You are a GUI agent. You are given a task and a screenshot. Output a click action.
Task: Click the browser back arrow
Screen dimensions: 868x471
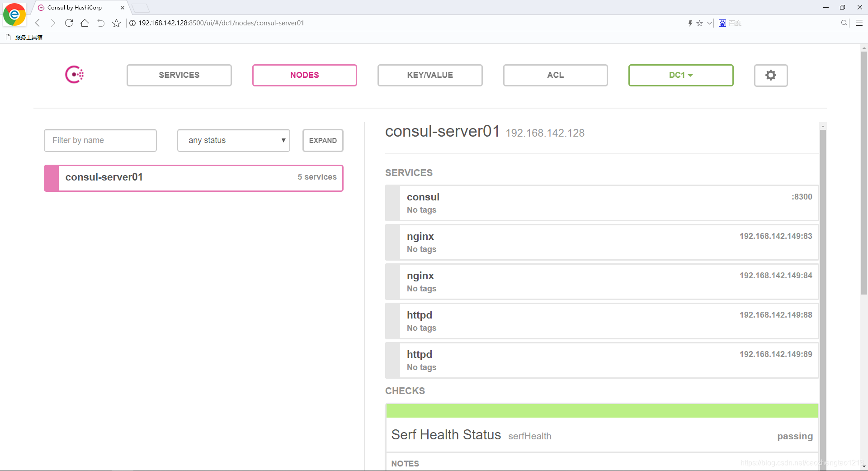pos(38,23)
